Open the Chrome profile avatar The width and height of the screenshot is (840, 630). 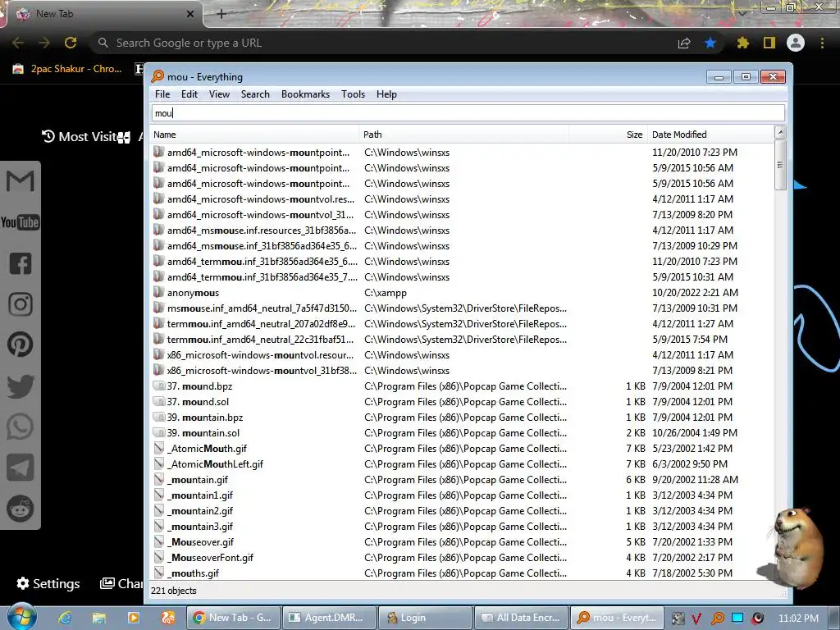796,43
